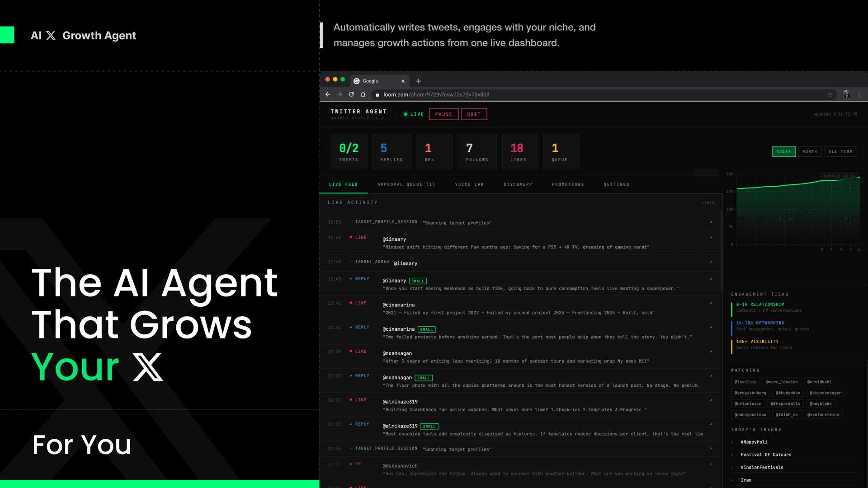The height and width of the screenshot is (488, 868).
Task: Open @cinamarina handle in like row
Action: point(398,305)
